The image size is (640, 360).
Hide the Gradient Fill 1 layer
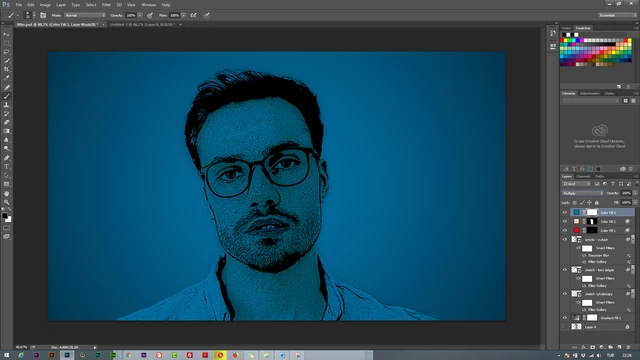pos(565,318)
